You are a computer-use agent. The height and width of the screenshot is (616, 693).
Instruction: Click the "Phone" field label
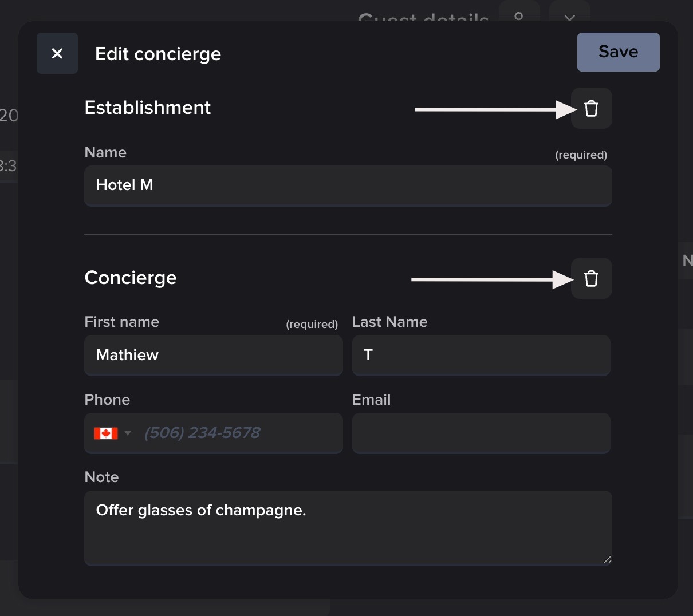click(x=107, y=400)
